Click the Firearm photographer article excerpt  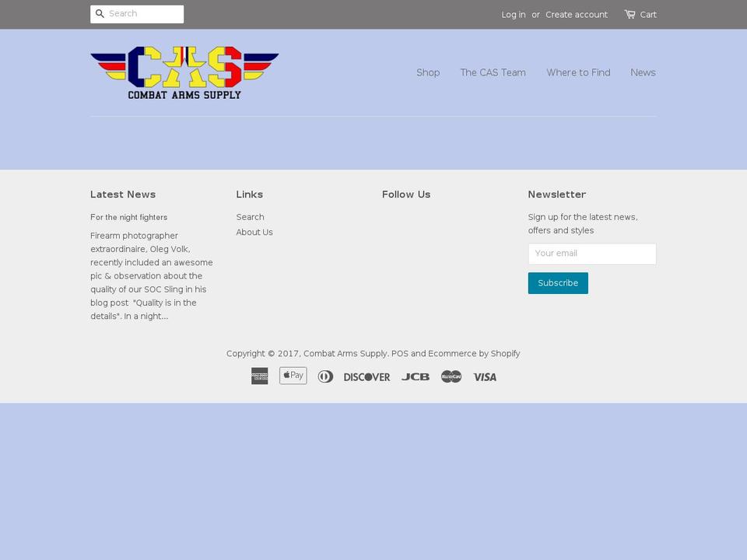pos(152,275)
